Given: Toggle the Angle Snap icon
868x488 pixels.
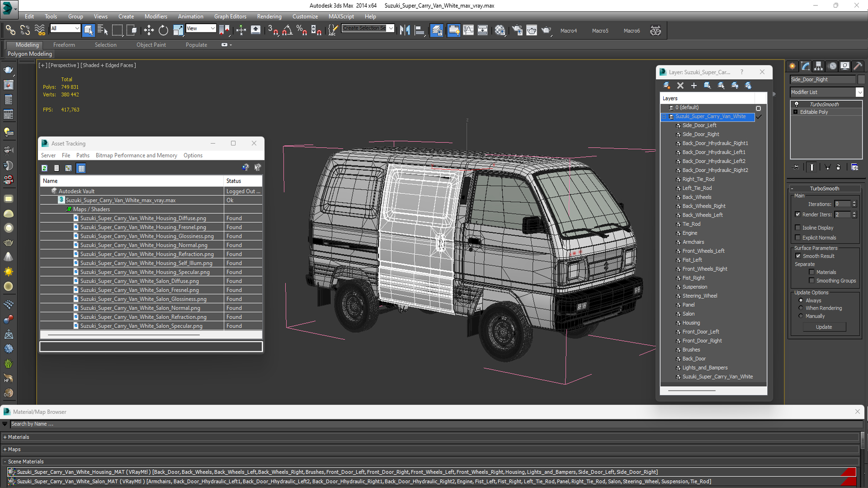Looking at the screenshot, I should (x=287, y=30).
